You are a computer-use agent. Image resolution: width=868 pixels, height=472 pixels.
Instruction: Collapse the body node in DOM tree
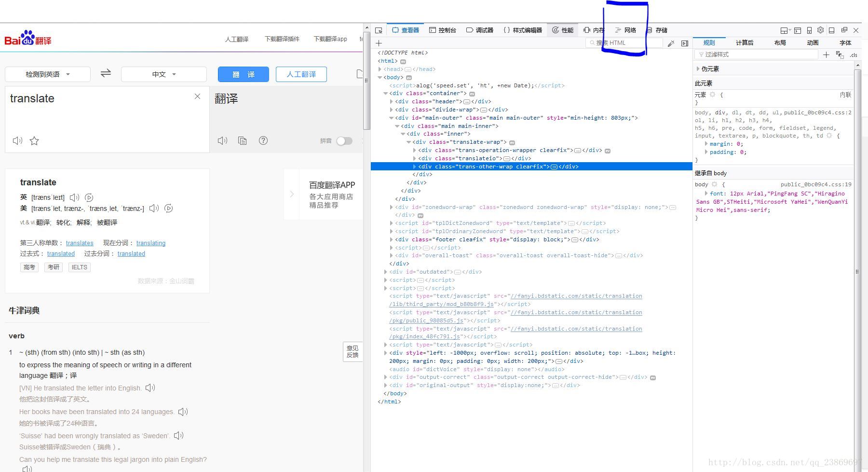pyautogui.click(x=380, y=77)
